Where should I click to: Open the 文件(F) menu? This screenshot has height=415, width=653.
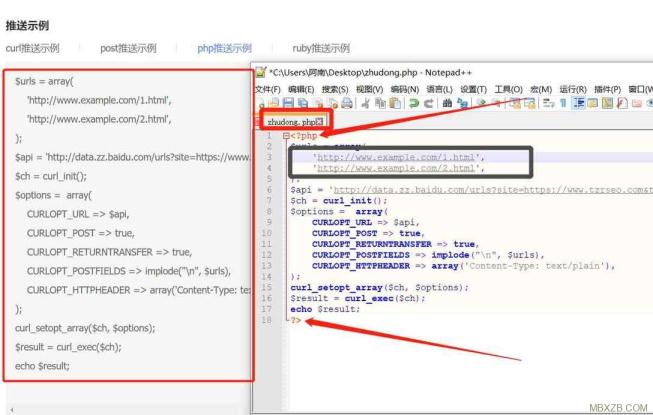click(267, 89)
